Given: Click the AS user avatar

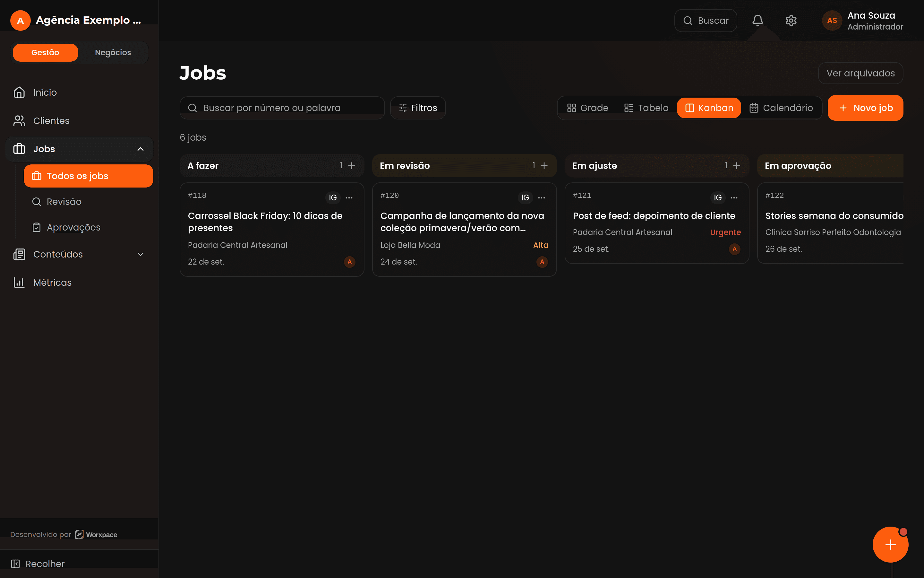Looking at the screenshot, I should pyautogui.click(x=832, y=21).
